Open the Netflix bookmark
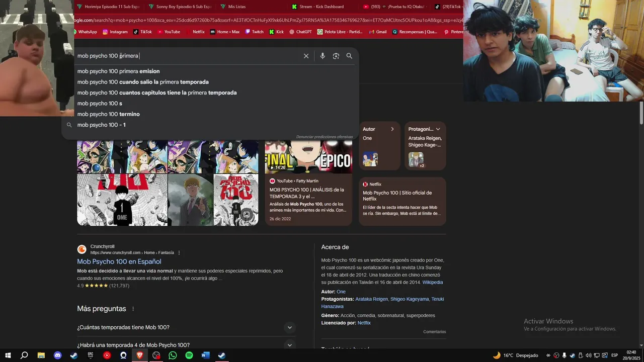This screenshot has width=644, height=362. coord(195,32)
